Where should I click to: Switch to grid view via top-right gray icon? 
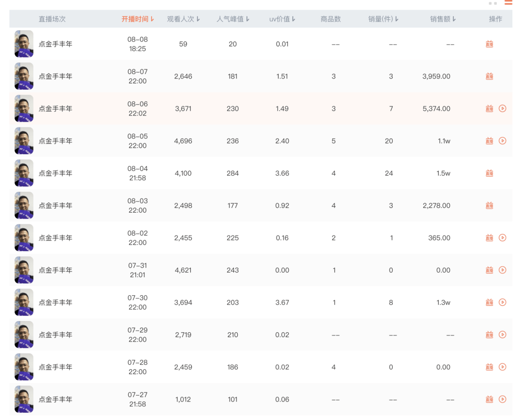(493, 3)
